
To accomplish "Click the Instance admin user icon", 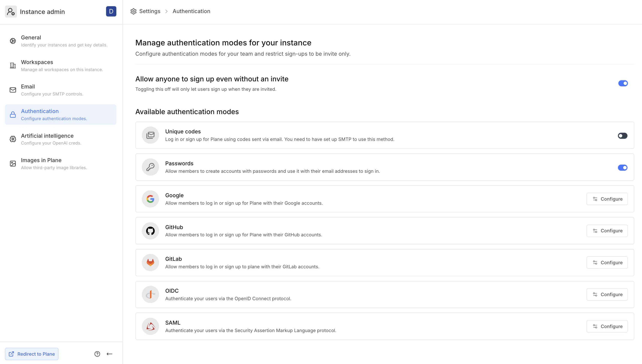I will [11, 12].
